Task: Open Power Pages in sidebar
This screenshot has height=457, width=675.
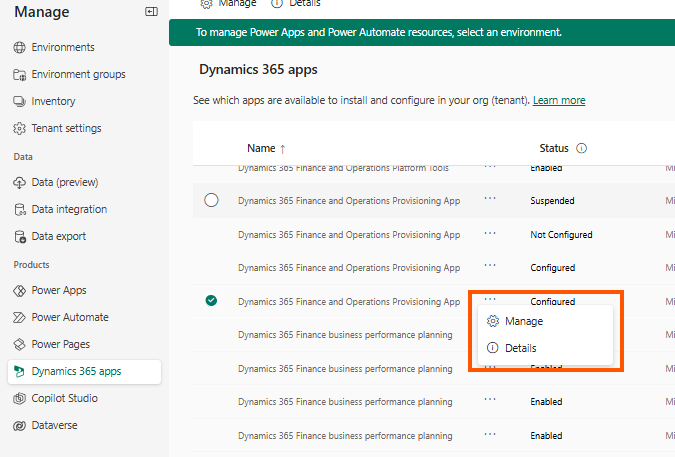Action: tap(61, 344)
